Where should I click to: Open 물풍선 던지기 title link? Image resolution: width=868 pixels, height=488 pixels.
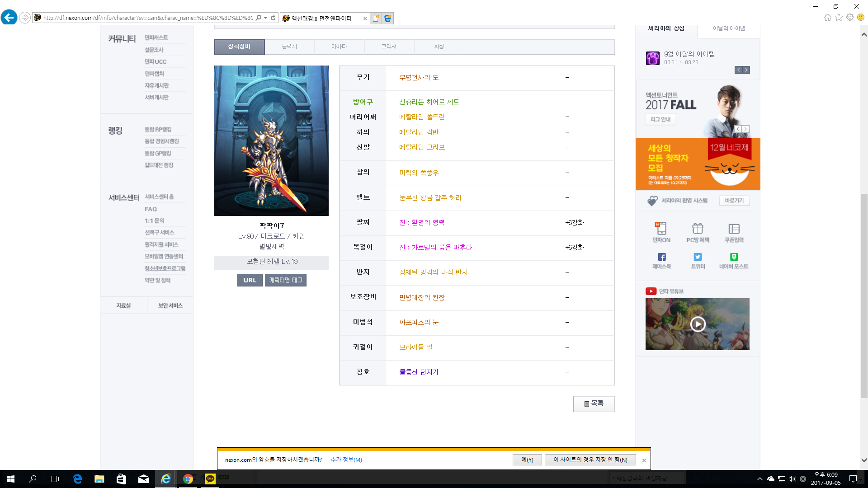(419, 372)
